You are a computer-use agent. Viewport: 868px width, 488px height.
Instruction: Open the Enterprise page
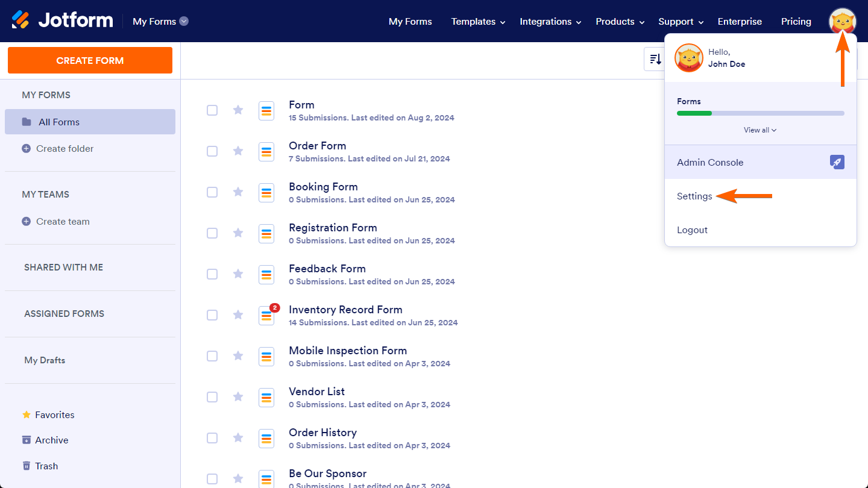740,22
